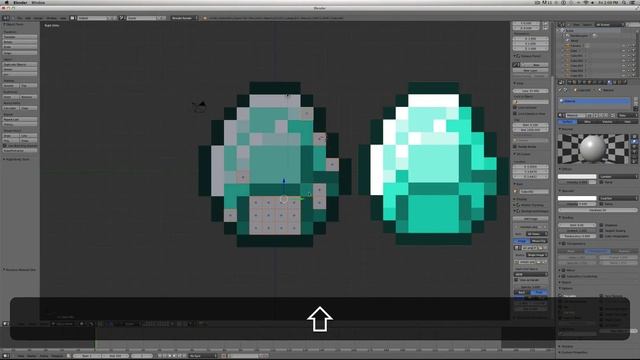
Task: Set material preview shape to monkey
Action: pyautogui.click(x=634, y=151)
